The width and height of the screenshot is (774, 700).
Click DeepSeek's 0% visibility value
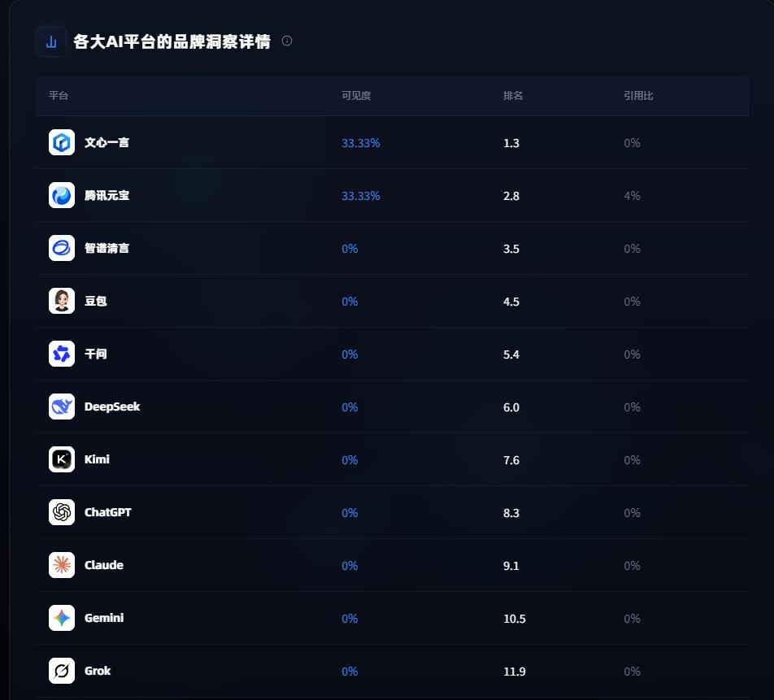(350, 407)
